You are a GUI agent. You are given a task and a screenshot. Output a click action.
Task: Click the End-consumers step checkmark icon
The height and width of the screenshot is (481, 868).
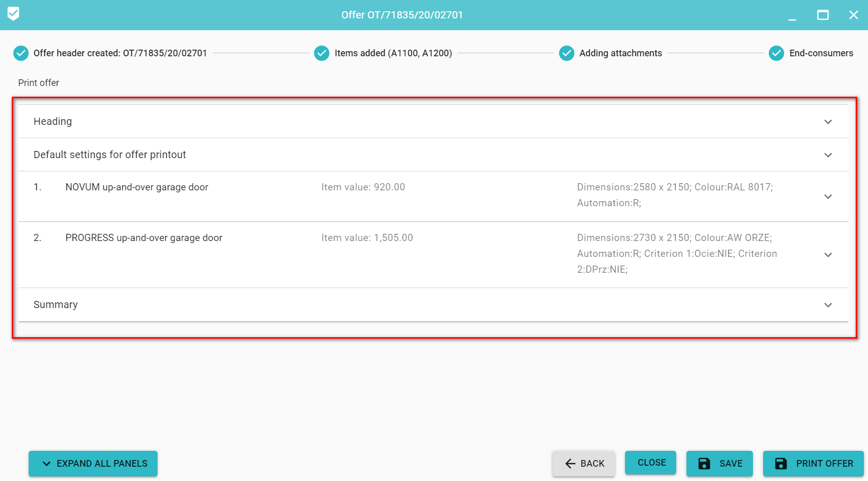776,53
